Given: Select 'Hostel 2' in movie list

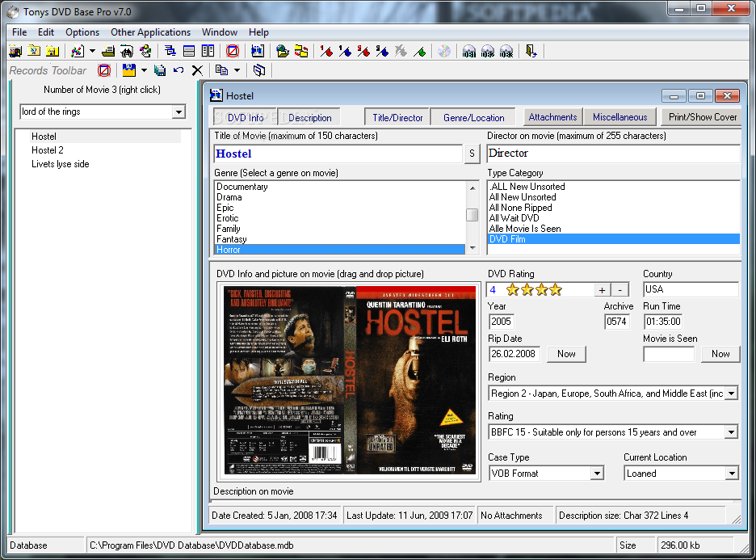Looking at the screenshot, I should 47,150.
